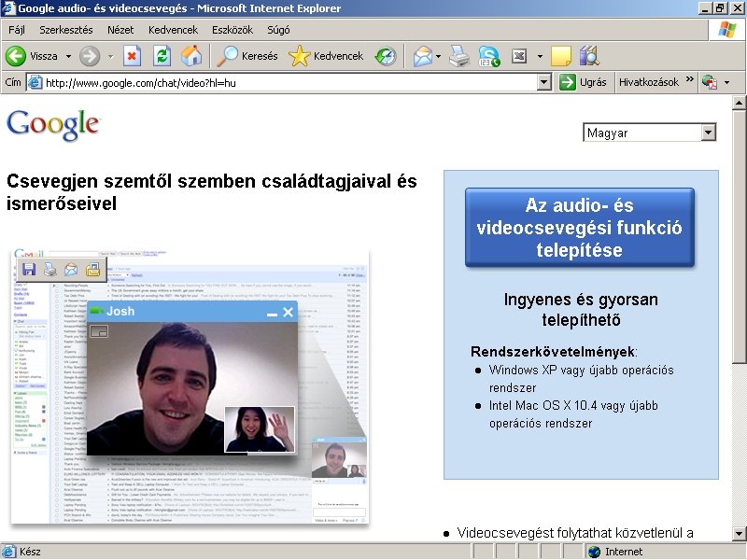Open the Kedvencek star in the toolbar
This screenshot has height=560, width=747.
326,56
